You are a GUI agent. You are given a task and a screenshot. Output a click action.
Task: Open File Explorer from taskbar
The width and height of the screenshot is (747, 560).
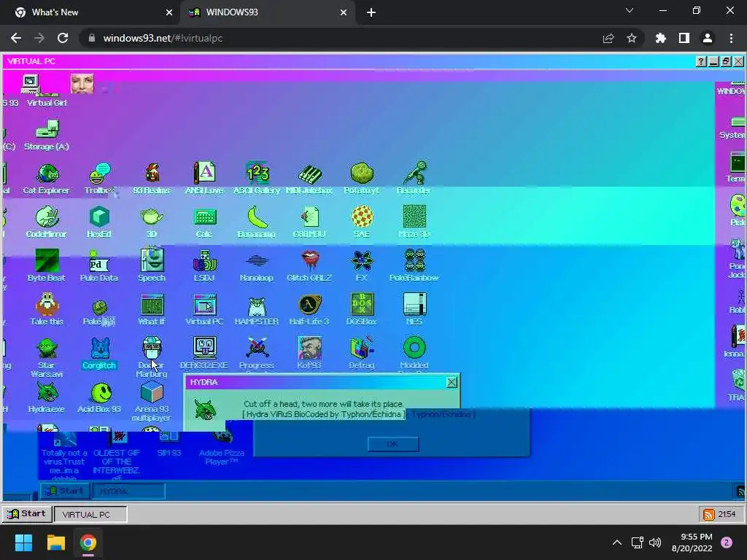[55, 542]
